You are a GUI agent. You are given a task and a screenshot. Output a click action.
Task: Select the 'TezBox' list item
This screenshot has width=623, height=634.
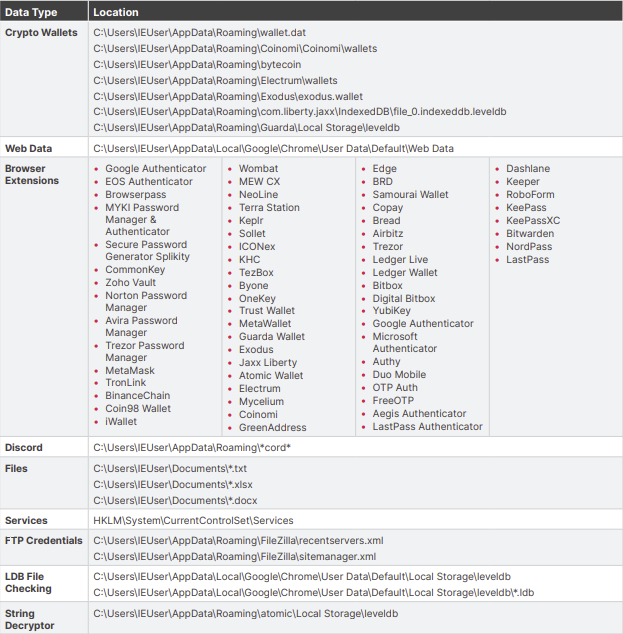(x=256, y=273)
